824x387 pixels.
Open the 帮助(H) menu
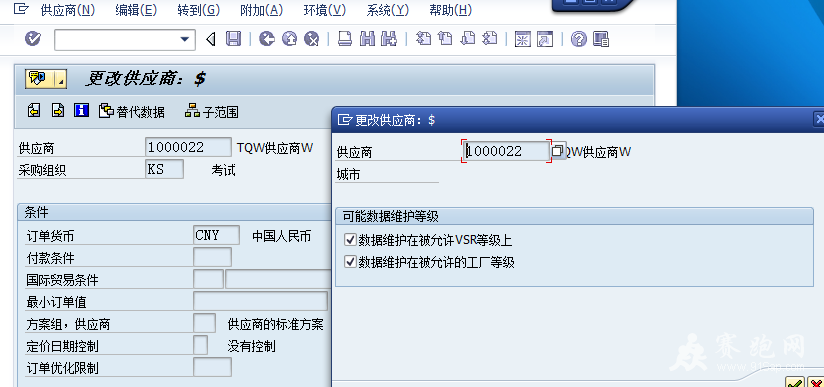pyautogui.click(x=451, y=10)
